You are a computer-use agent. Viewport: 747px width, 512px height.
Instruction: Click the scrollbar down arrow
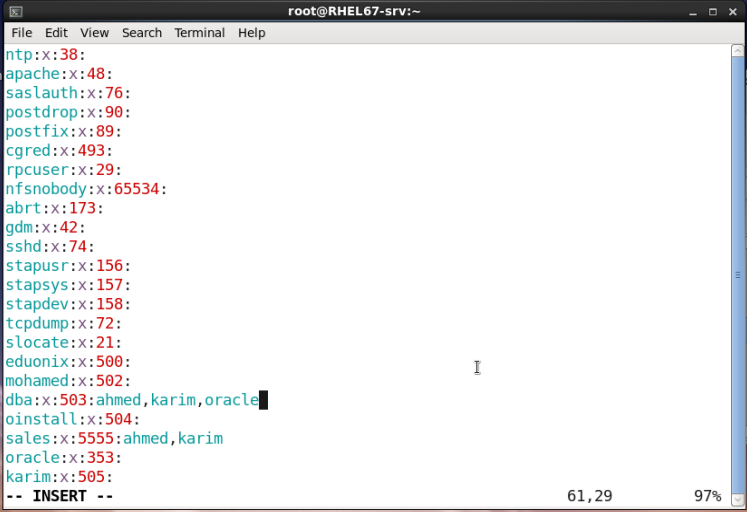click(738, 500)
